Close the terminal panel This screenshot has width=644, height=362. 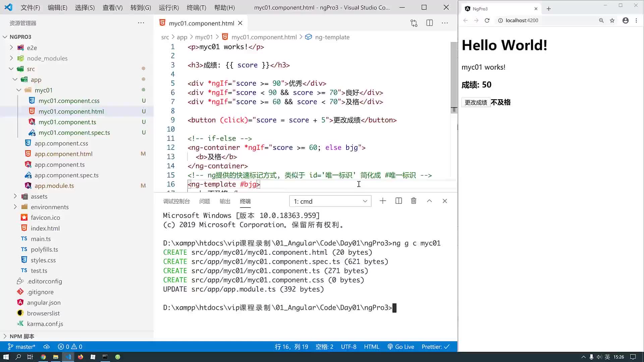(x=445, y=201)
